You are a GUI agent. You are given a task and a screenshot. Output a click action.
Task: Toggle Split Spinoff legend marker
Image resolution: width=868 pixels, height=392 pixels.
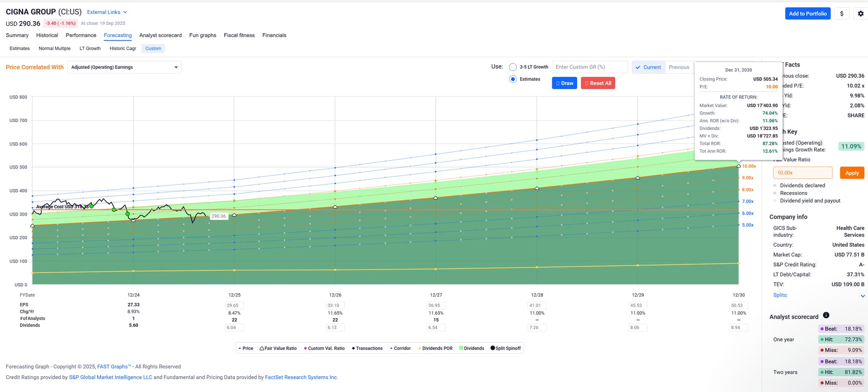493,348
